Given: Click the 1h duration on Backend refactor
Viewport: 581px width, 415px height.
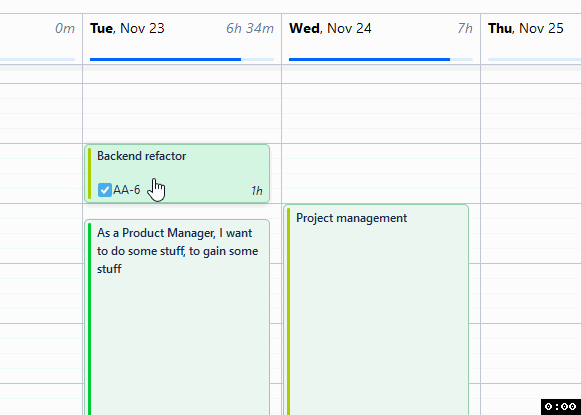Looking at the screenshot, I should click(257, 190).
